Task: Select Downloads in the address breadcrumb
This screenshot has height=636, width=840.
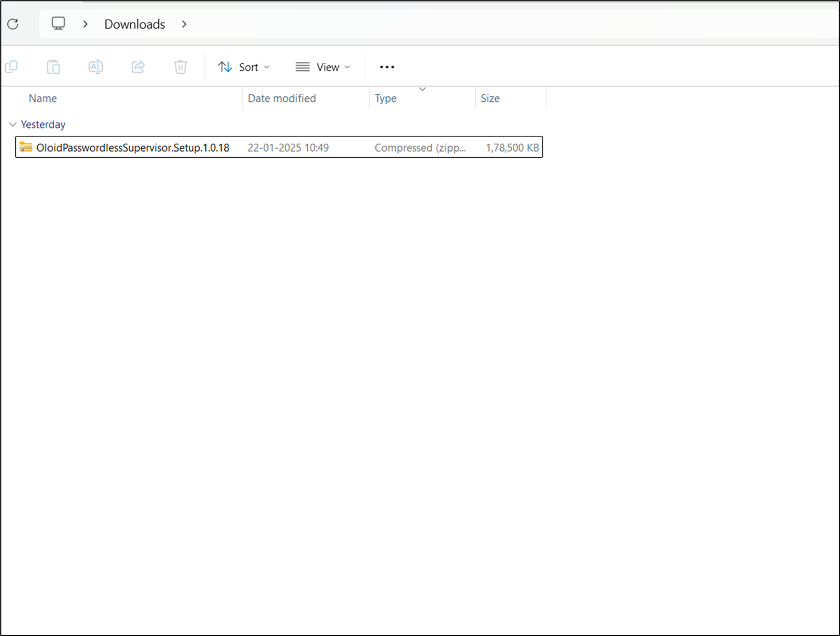Action: point(135,24)
